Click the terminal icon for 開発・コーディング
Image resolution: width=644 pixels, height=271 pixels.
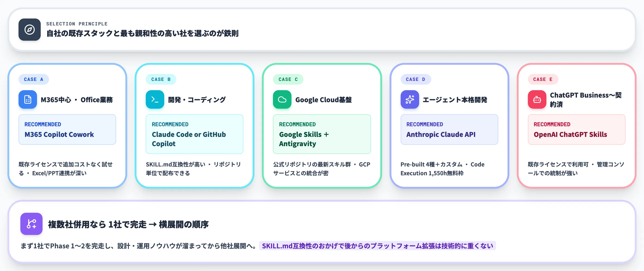[155, 99]
